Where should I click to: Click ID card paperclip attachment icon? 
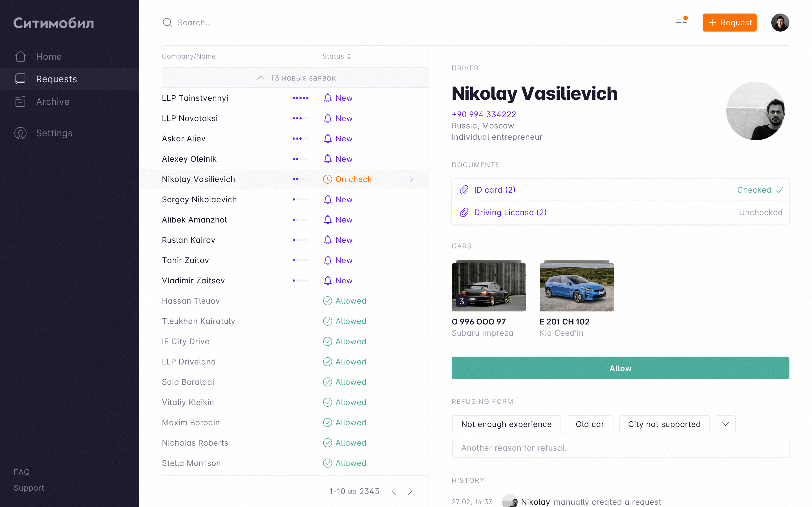[464, 190]
